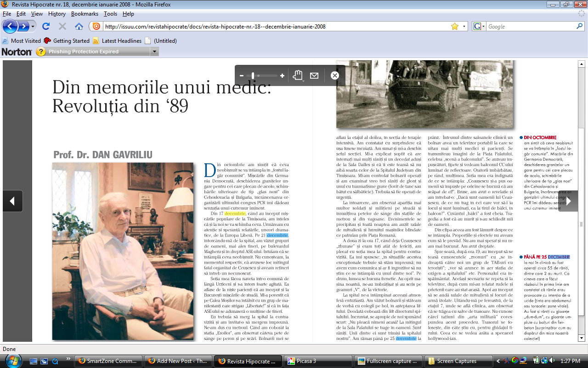Go to the previous page arrow
This screenshot has width=588, height=368.
pyautogui.click(x=12, y=201)
